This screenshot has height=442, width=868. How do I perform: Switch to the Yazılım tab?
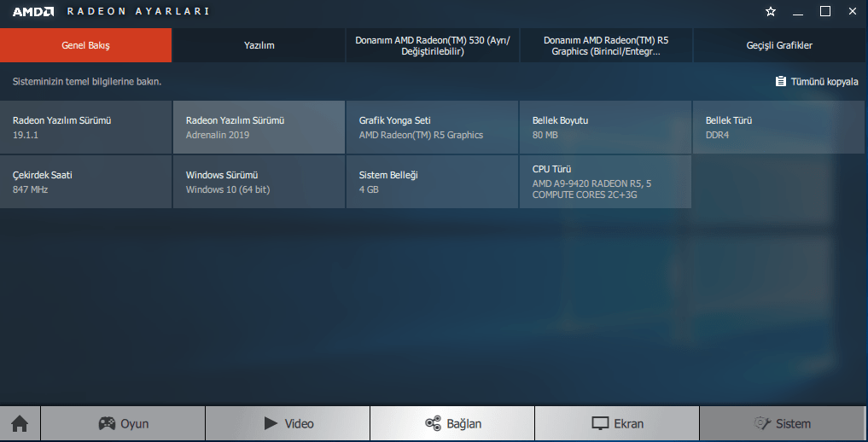coord(259,45)
